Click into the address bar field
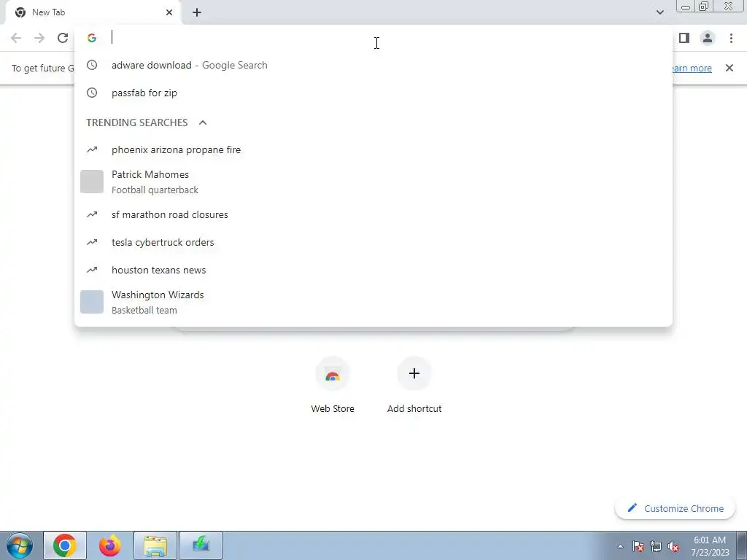 pyautogui.click(x=373, y=38)
